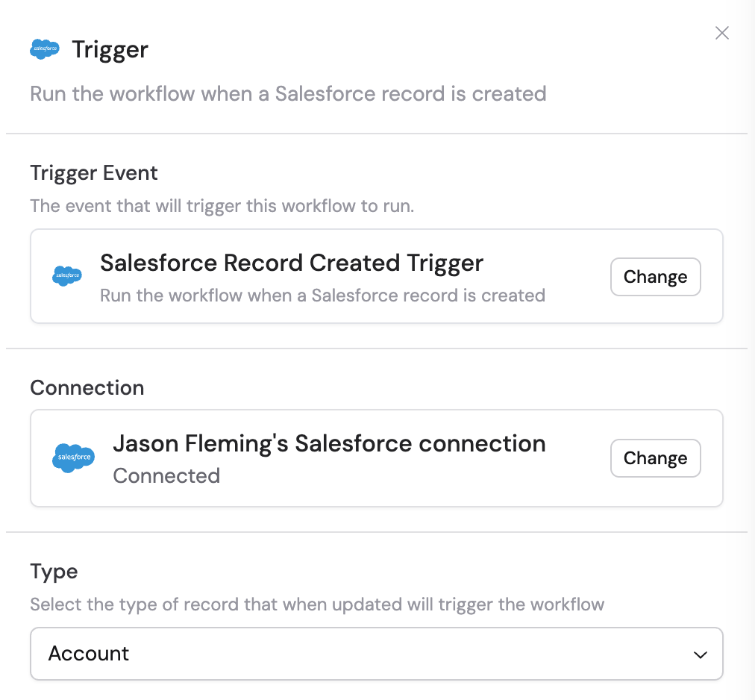Click the Salesforce icon next to Trigger heading

coord(44,48)
